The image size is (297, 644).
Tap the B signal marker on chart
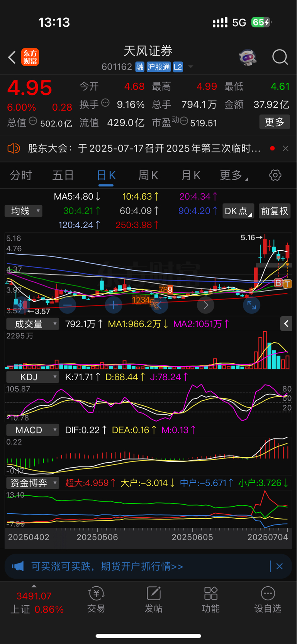point(278,283)
